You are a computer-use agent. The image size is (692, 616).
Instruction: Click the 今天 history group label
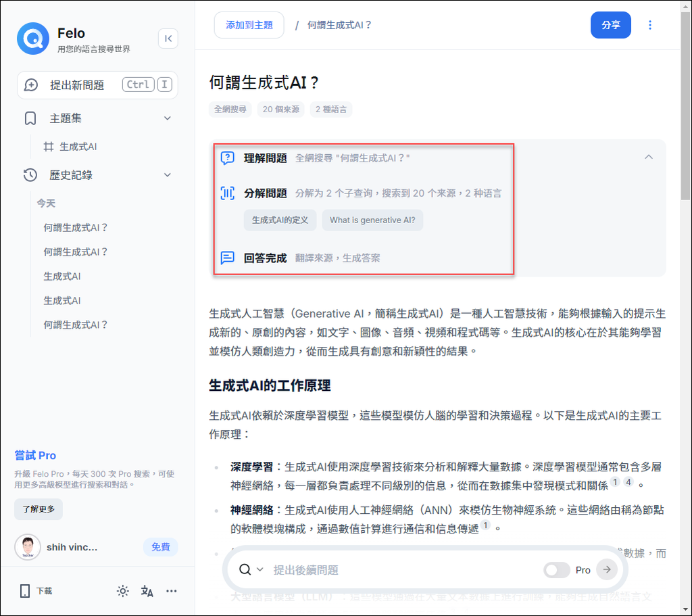46,203
